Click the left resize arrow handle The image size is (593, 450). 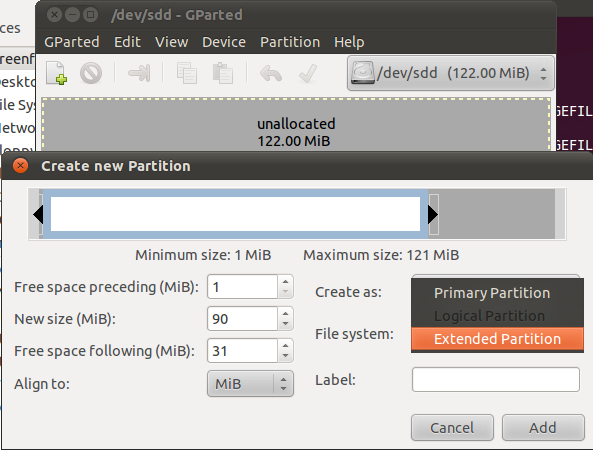coord(38,214)
